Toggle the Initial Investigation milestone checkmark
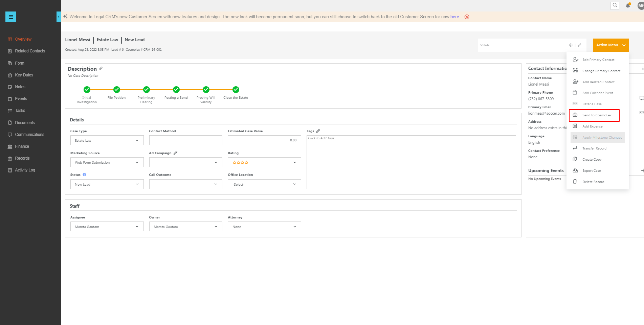 click(87, 90)
